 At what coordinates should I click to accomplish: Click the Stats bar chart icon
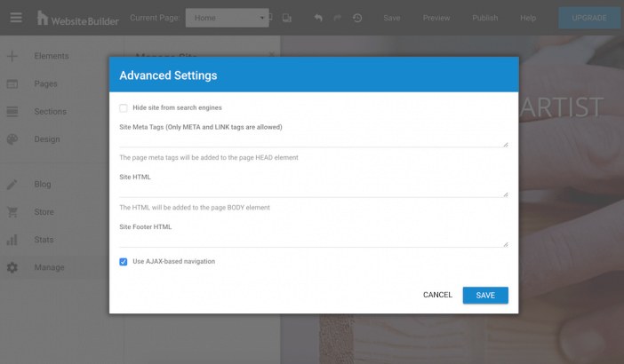[12, 240]
